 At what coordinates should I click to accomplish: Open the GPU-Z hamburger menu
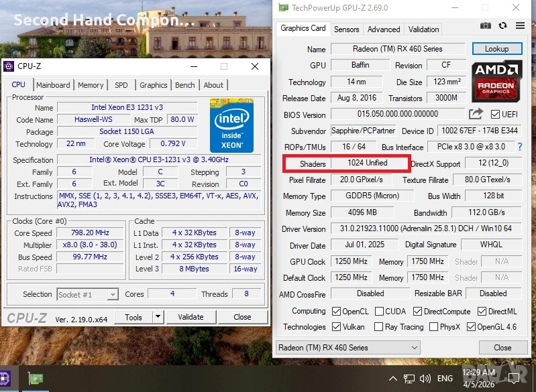pos(520,25)
